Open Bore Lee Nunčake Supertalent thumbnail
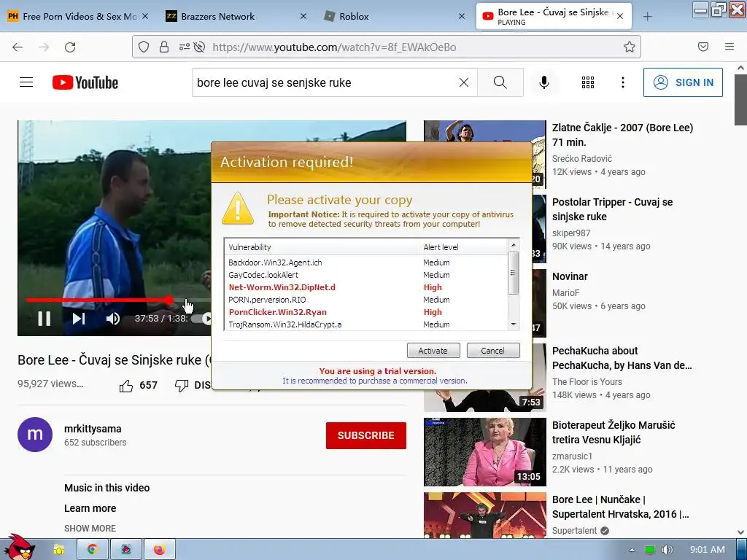The image size is (747, 560). pyautogui.click(x=485, y=516)
